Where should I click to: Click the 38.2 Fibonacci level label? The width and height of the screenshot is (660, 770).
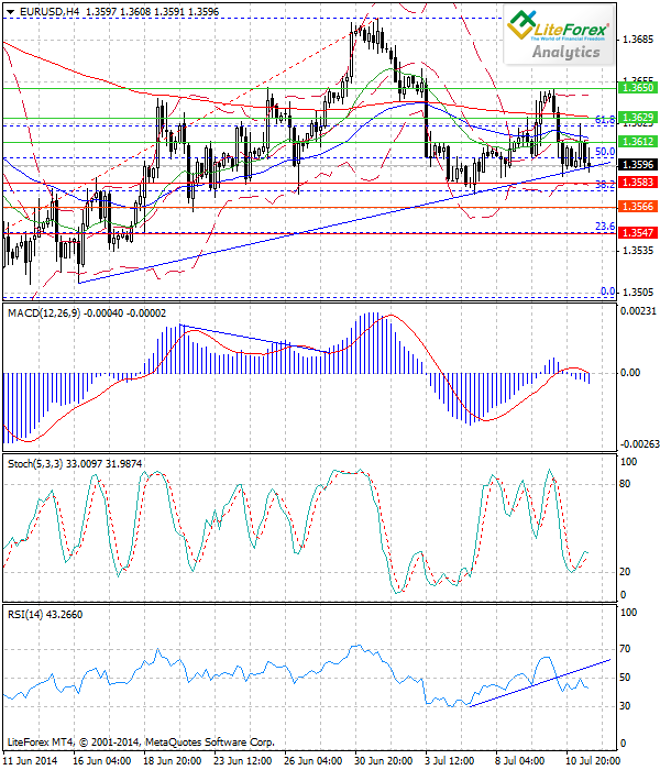pyautogui.click(x=605, y=185)
